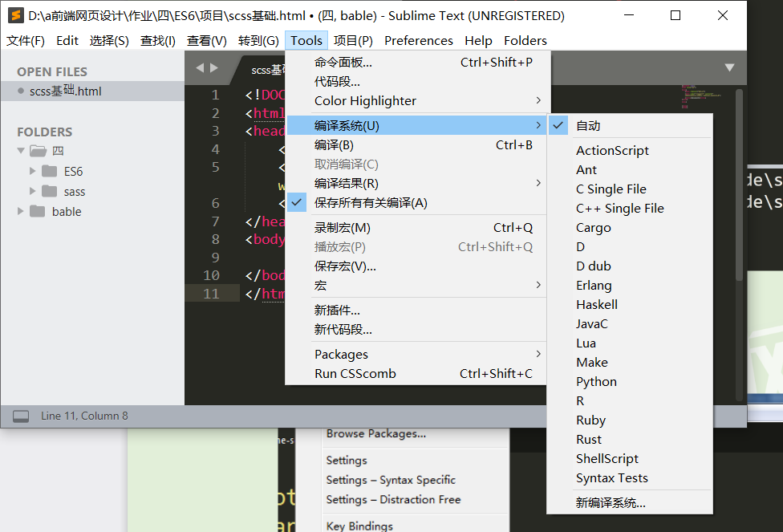Expand the bable folder

21,211
